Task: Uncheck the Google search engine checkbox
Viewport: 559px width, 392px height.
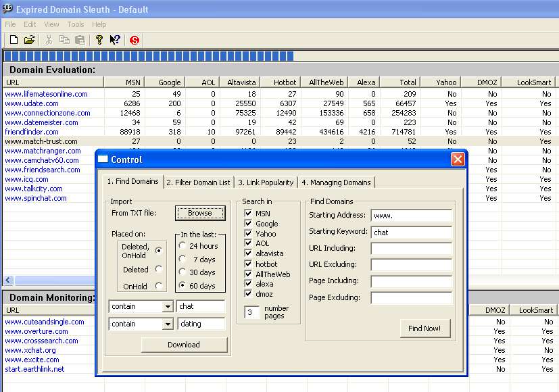Action: click(x=247, y=224)
